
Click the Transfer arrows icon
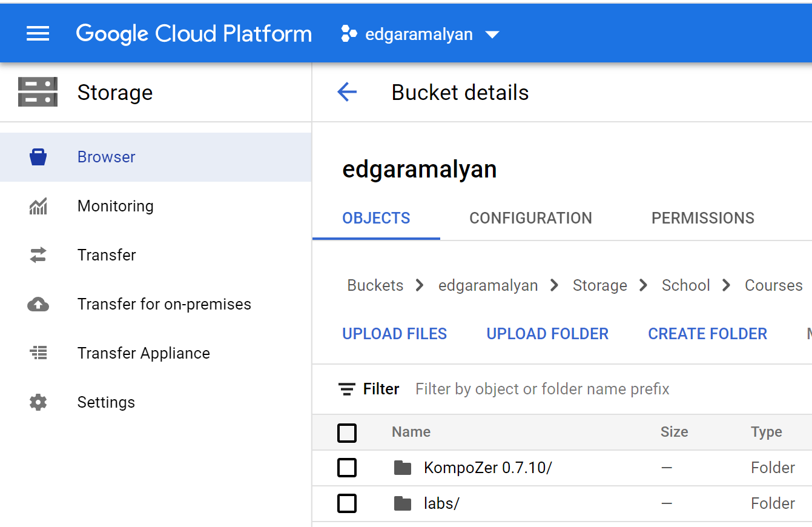click(x=38, y=255)
